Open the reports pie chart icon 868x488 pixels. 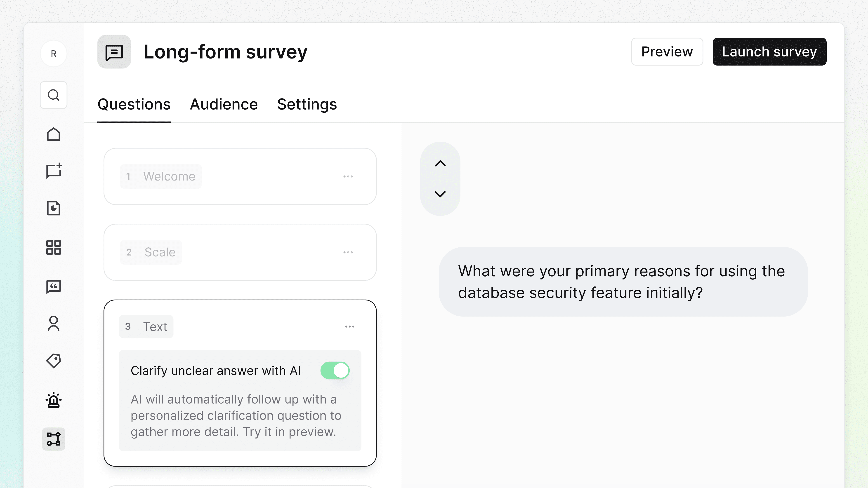53,208
